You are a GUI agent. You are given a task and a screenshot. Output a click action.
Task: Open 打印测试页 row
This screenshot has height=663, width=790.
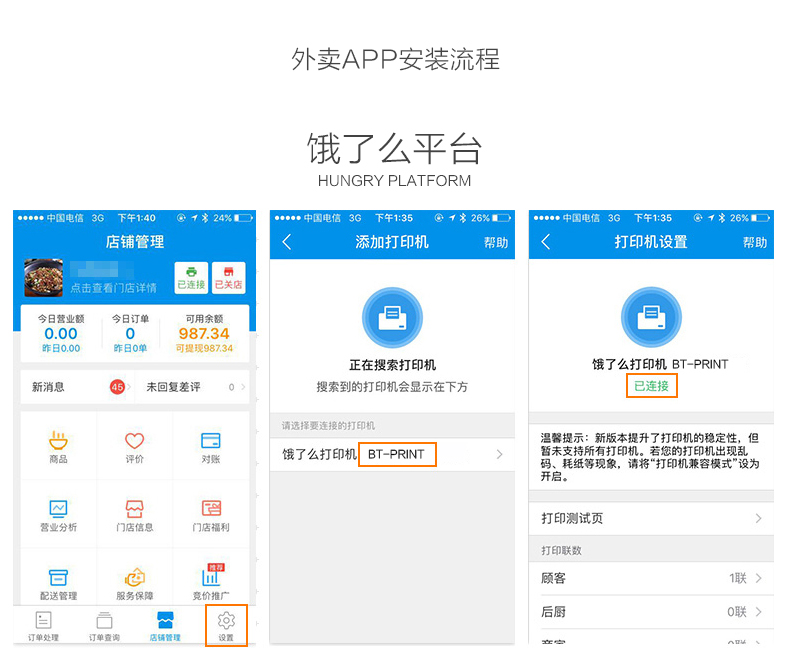[651, 518]
